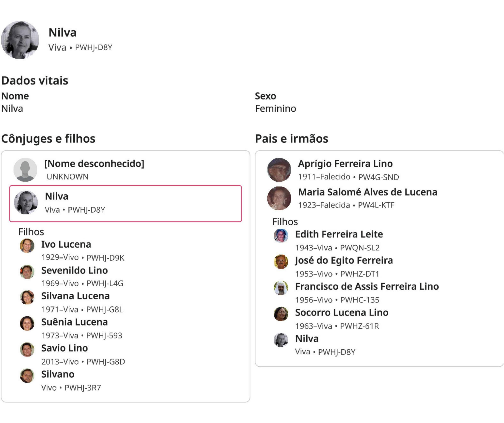Viewport: 504px width, 423px height.
Task: Open Ivo Lucena's profile photo
Action: tap(27, 246)
